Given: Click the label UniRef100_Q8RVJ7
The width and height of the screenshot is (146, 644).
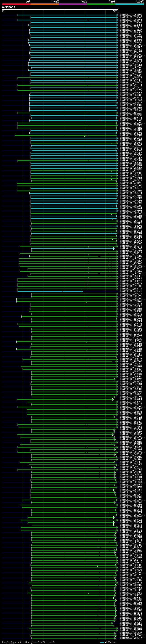Looking at the screenshot, I should (131, 103).
